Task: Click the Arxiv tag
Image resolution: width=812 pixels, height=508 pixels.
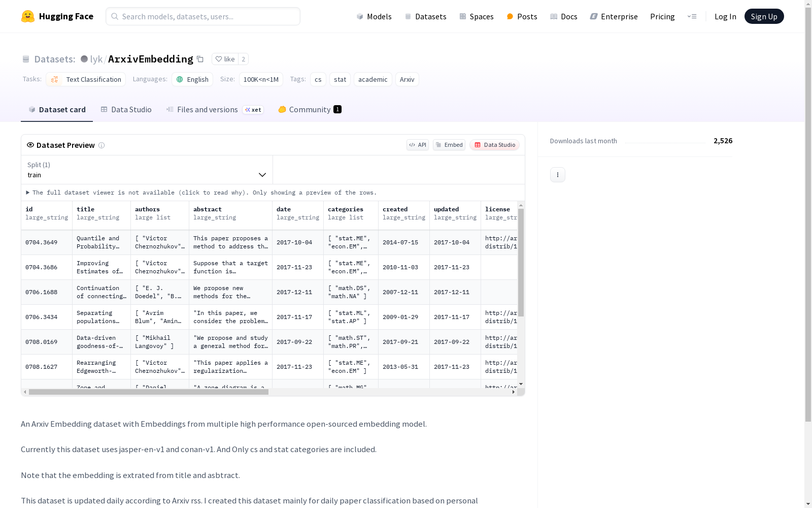Action: 407,79
